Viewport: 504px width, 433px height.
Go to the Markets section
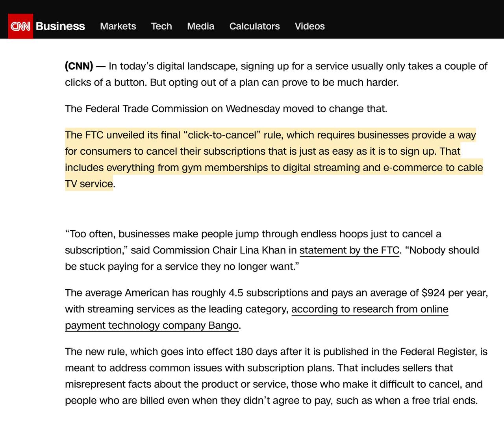point(118,26)
